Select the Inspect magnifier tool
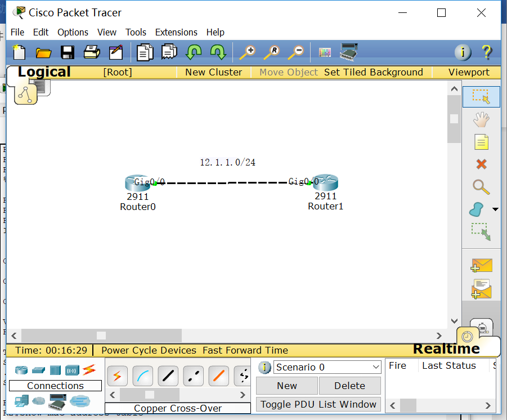This screenshot has height=420, width=507. click(x=481, y=187)
